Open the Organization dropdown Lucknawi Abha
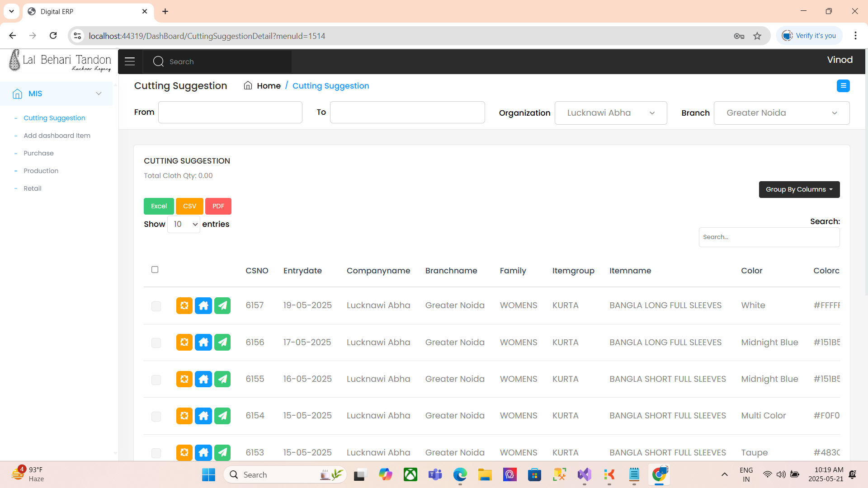 click(x=611, y=113)
